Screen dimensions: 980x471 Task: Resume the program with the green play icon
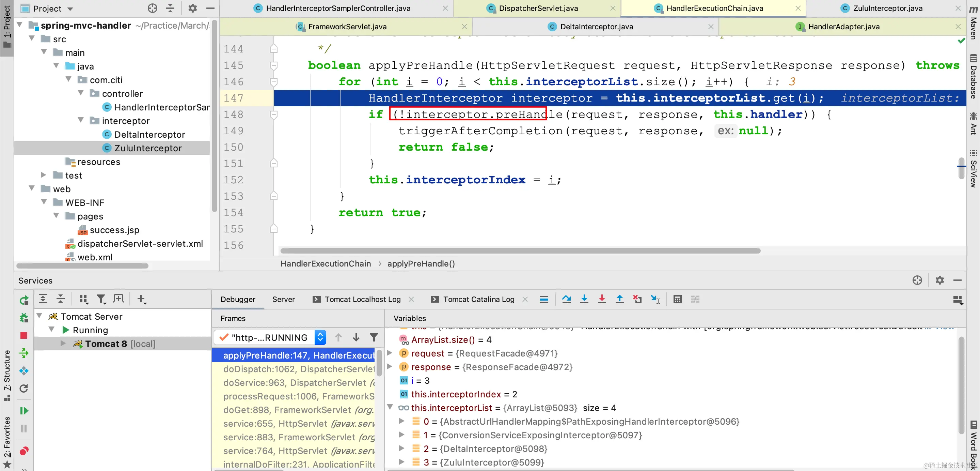click(23, 411)
